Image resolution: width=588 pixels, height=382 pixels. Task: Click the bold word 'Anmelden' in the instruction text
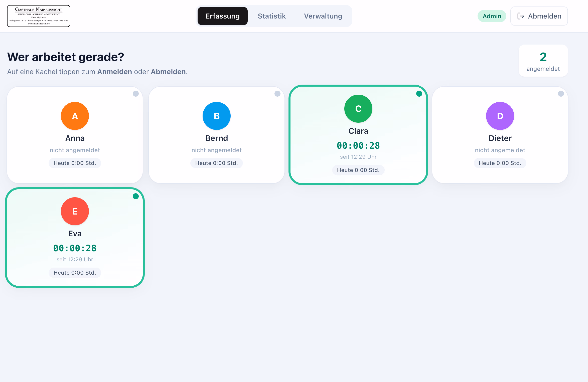pyautogui.click(x=115, y=72)
